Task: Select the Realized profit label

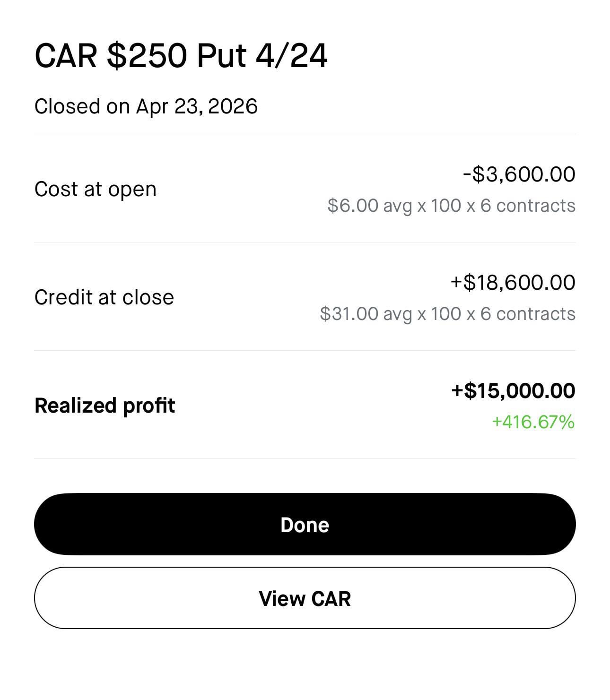Action: [105, 406]
